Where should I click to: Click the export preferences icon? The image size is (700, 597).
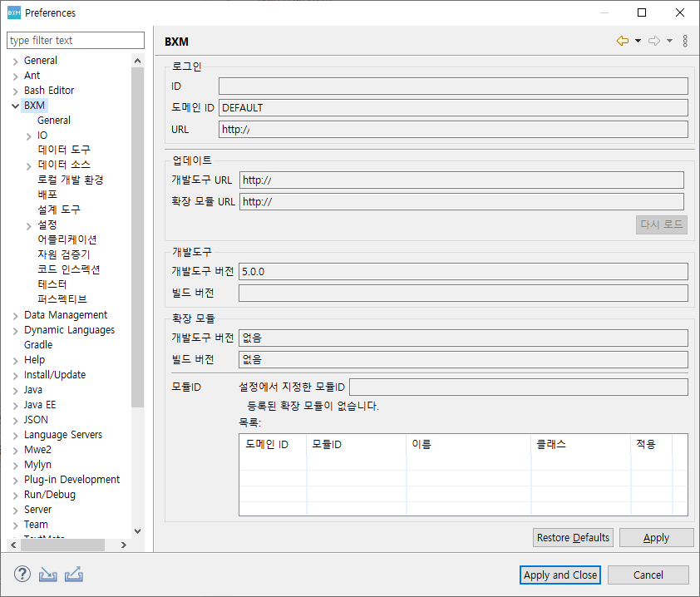74,575
